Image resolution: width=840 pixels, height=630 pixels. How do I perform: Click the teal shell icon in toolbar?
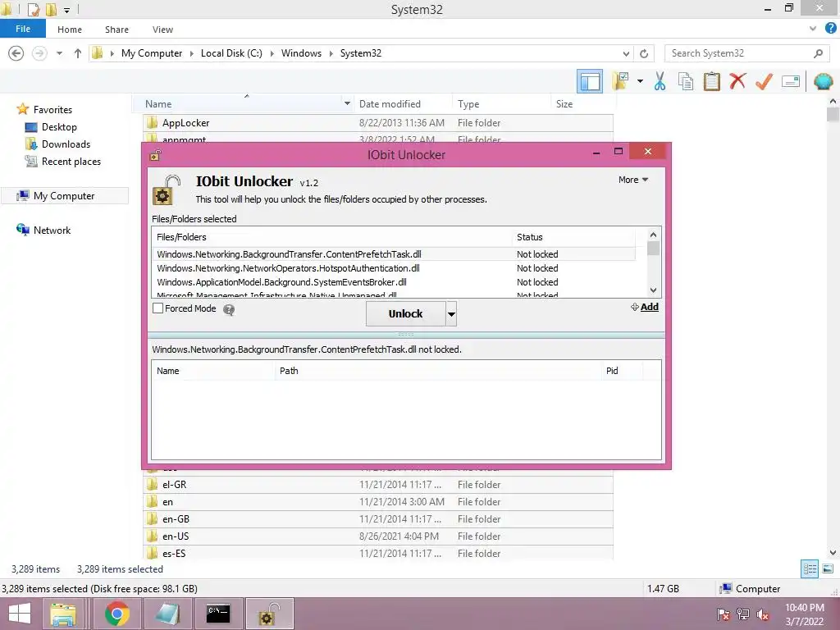[823, 81]
